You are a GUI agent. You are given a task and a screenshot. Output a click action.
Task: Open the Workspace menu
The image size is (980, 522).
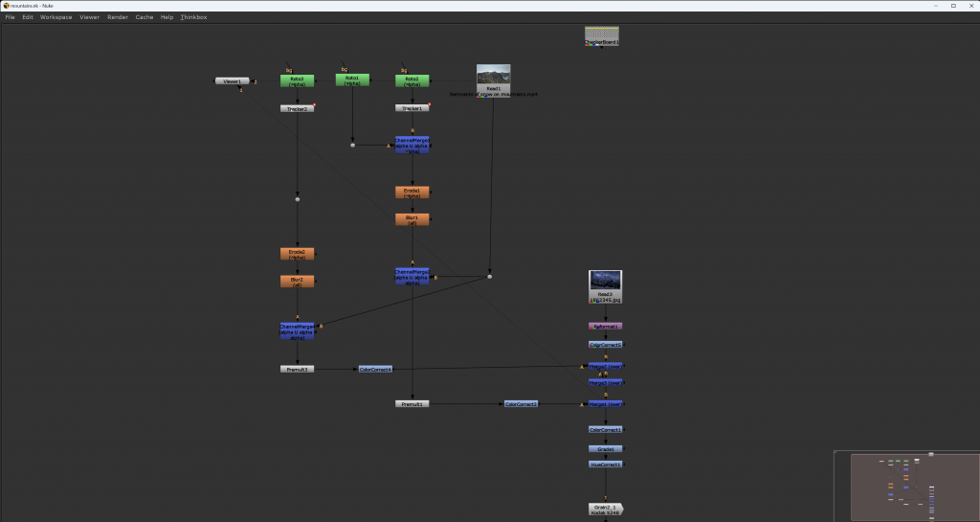[x=56, y=17]
